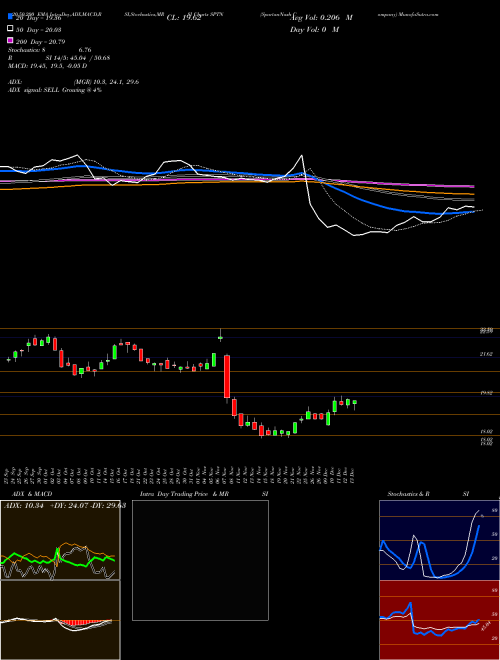500x660 pixels.
Task: Click the large red candlestick in the price chart
Action: 227,377
